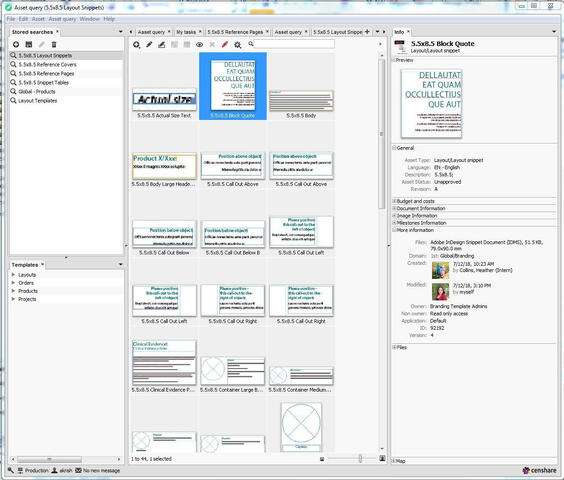Select 5.5x8.5 Body Large Header thumbnail
This screenshot has width=564, height=480.
coord(164,166)
